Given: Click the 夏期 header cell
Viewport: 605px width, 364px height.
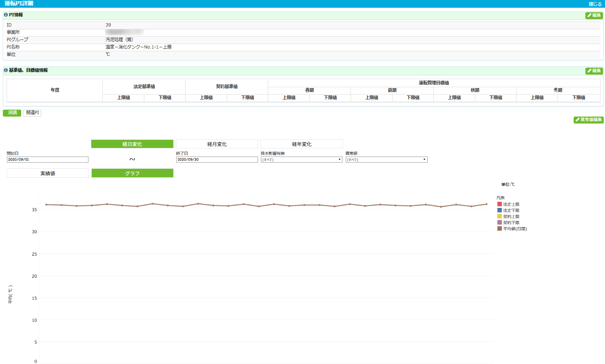Looking at the screenshot, I should (x=392, y=90).
